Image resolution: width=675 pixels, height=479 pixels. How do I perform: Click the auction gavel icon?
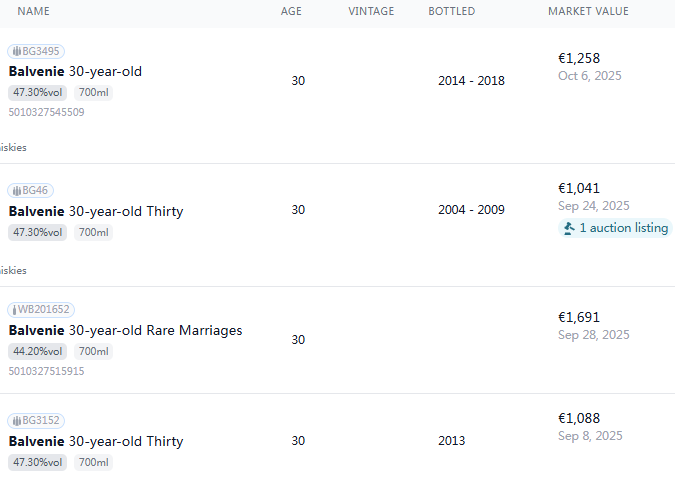[568, 228]
